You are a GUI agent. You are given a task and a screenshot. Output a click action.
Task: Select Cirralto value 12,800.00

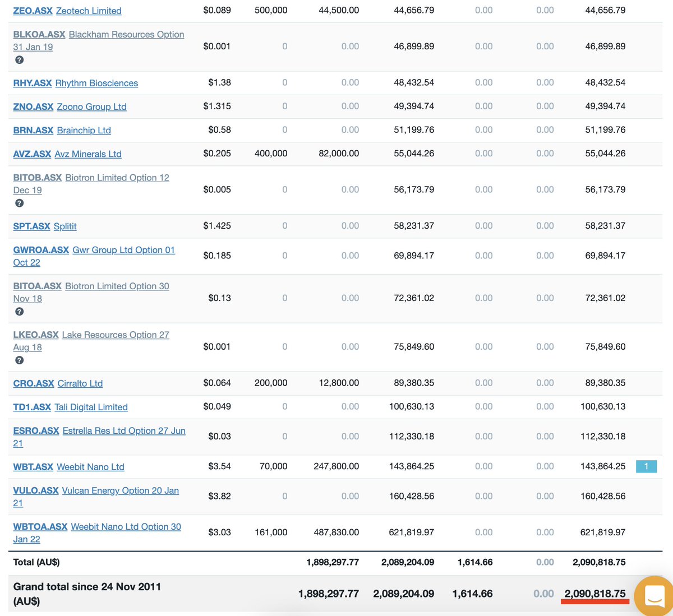[339, 383]
